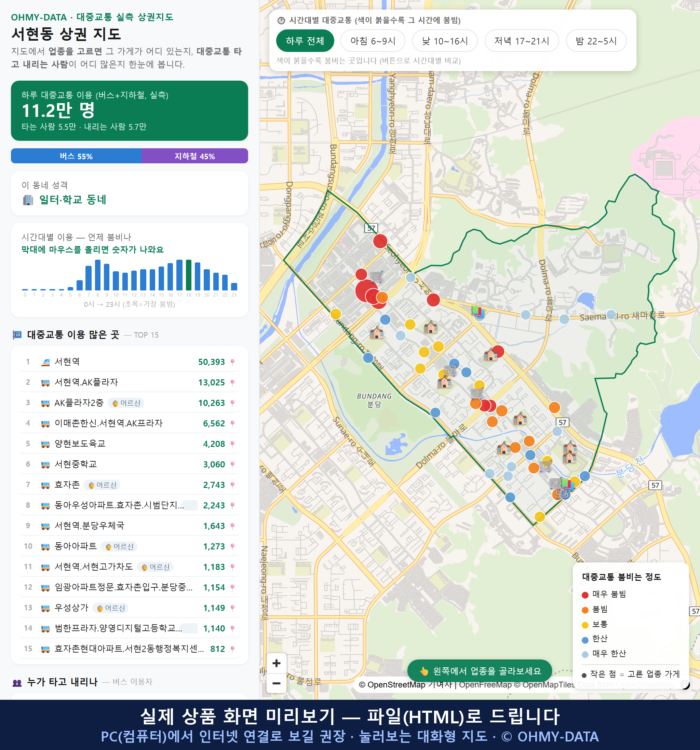Screen dimensions: 700x750
Task: Select the 양현보도육교 list row
Action: 130,444
